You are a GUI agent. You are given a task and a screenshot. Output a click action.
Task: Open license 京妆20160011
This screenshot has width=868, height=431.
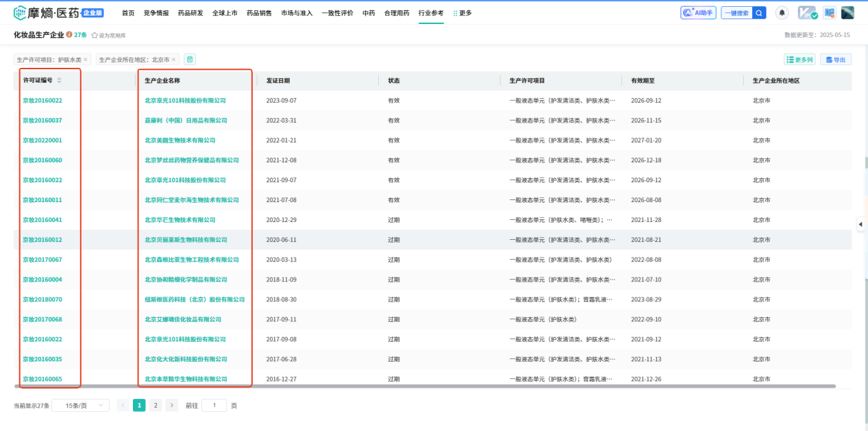click(x=42, y=200)
